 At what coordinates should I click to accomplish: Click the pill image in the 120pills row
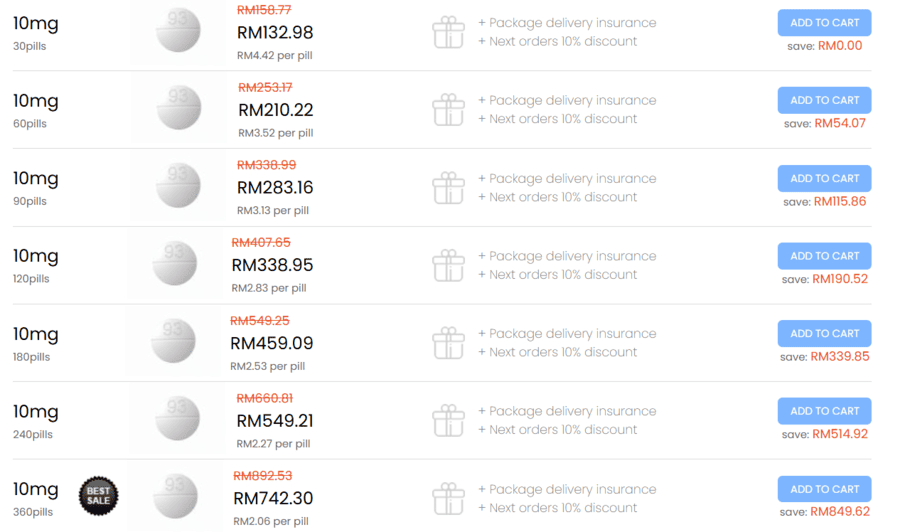tap(174, 263)
